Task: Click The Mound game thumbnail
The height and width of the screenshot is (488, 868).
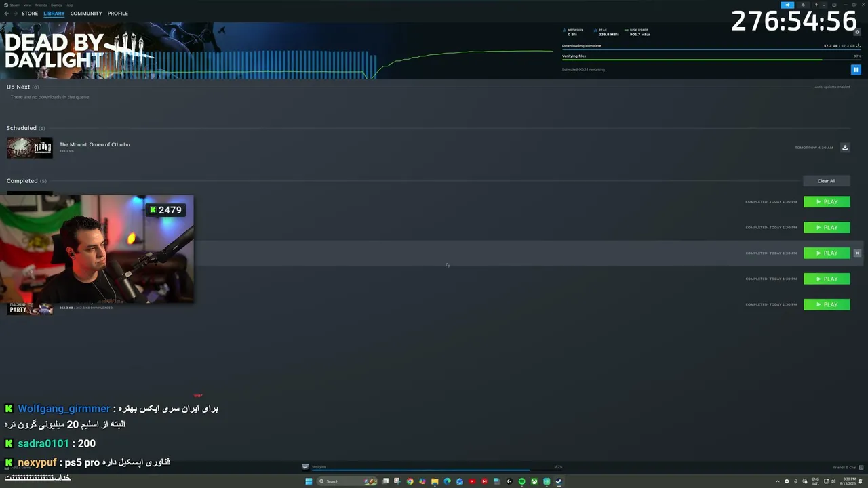Action: 30,148
